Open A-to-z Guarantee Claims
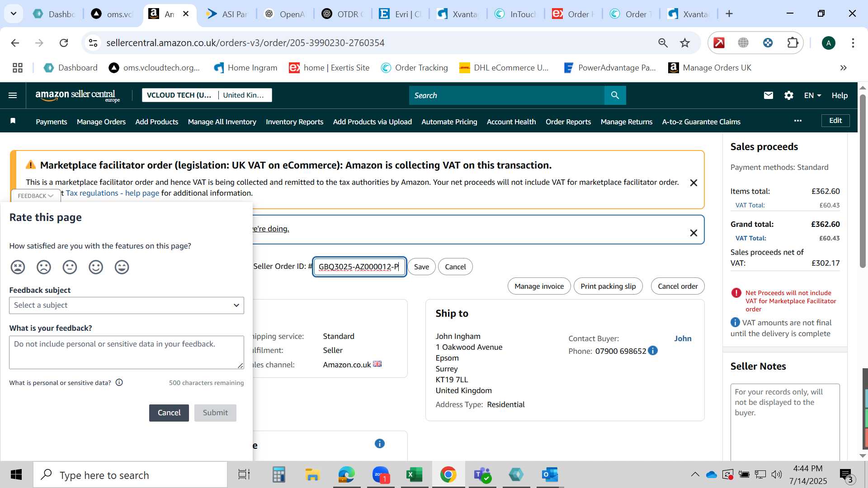Screen dimensions: 868x488 701,122
